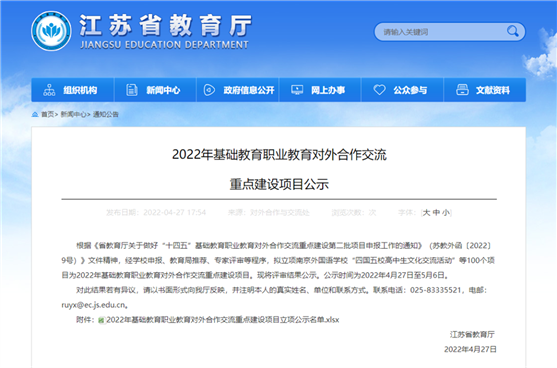Click the 公众参与 heart icon
The height and width of the screenshot is (368, 557).
(379, 90)
